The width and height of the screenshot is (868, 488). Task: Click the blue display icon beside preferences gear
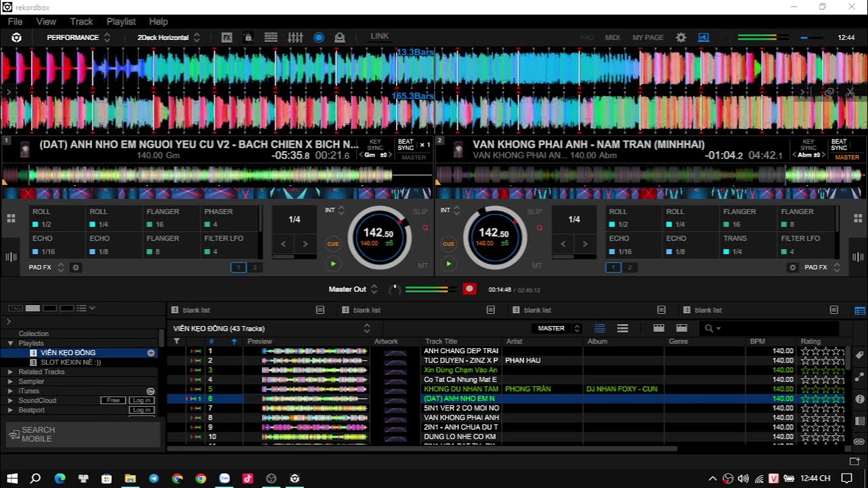click(703, 37)
